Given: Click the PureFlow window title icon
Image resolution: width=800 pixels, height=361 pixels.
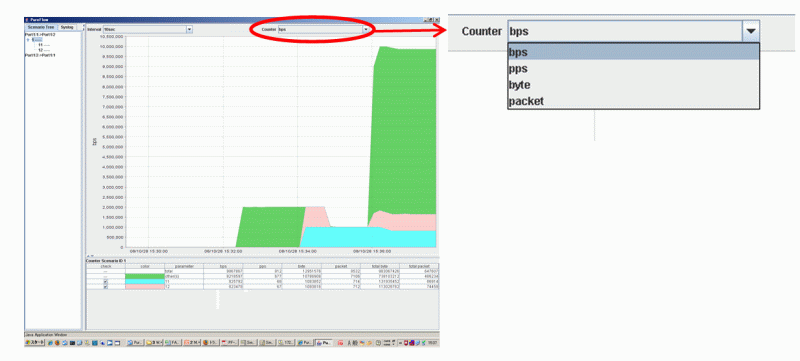Looking at the screenshot, I should [x=27, y=20].
